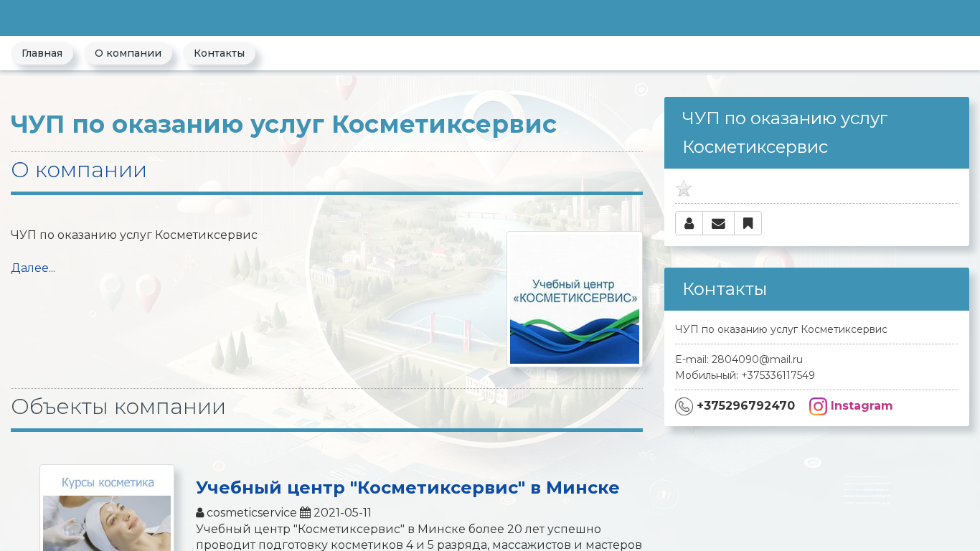The height and width of the screenshot is (551, 980).
Task: Click the envelope message icon button
Action: (718, 223)
